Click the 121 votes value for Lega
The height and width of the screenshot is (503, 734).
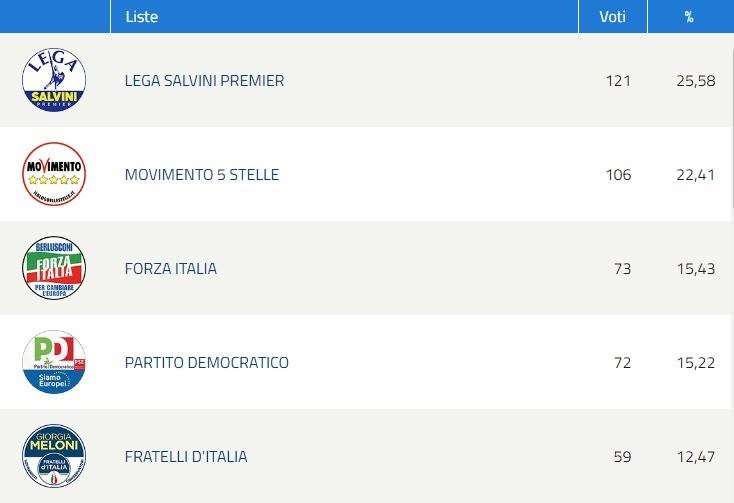[x=618, y=80]
